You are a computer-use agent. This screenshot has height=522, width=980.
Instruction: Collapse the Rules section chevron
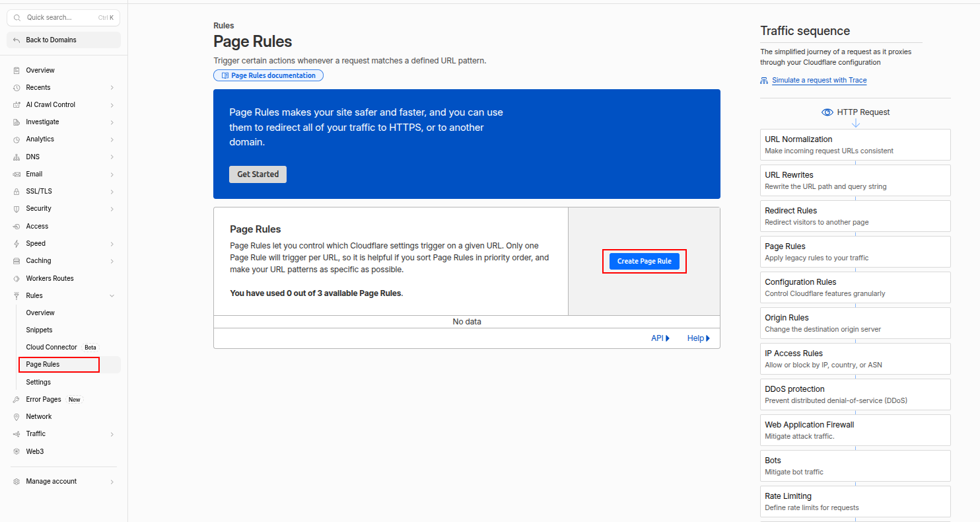point(112,295)
